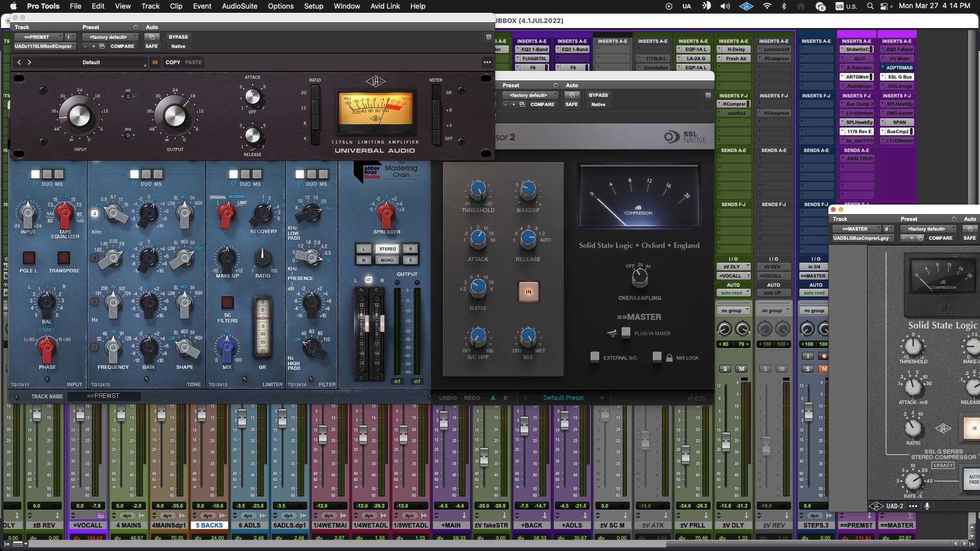Open the three-dot menu in the UAD-2 bar
The height and width of the screenshot is (551, 980).
point(913,506)
